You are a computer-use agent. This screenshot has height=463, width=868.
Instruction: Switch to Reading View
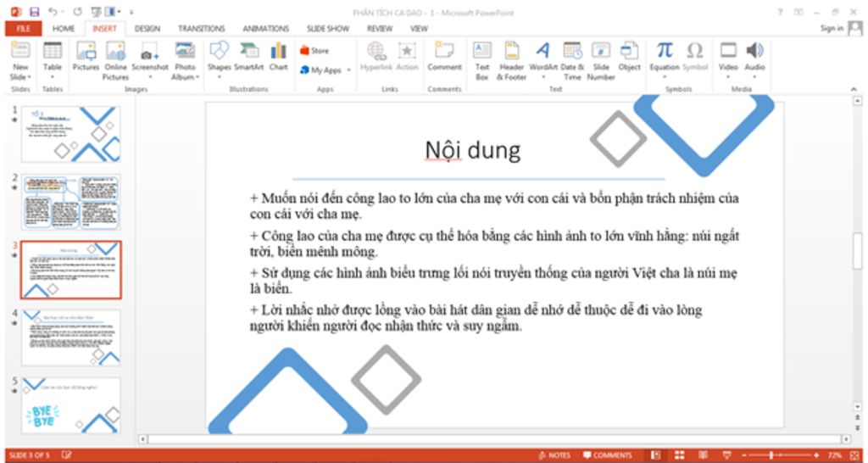coord(703,455)
